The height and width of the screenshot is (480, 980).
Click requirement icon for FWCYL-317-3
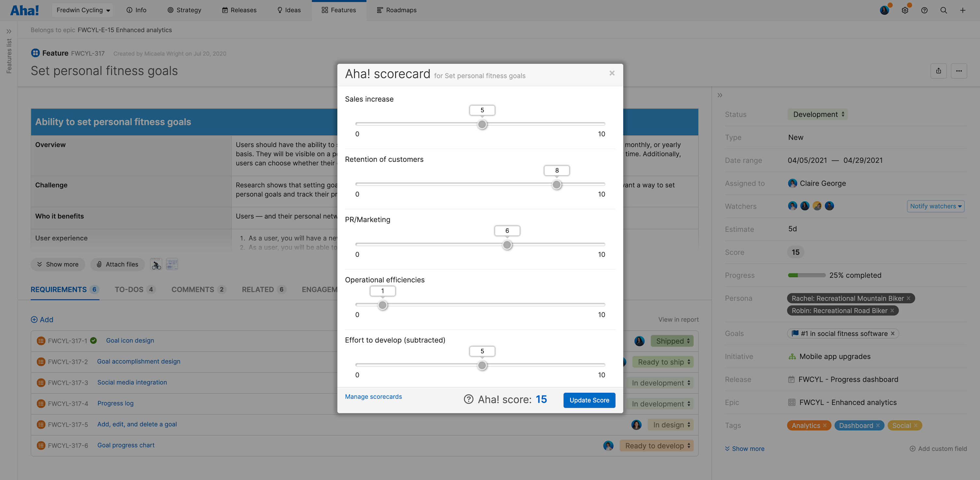click(x=41, y=383)
